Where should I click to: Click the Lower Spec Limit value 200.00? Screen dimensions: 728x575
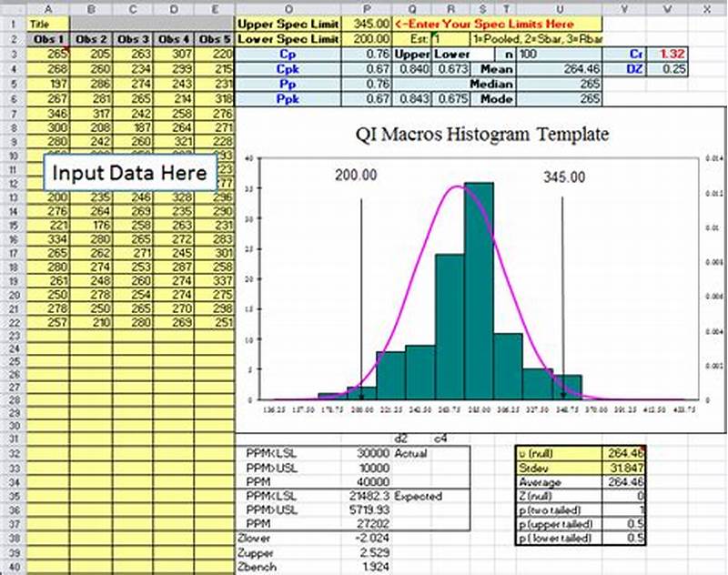[368, 39]
